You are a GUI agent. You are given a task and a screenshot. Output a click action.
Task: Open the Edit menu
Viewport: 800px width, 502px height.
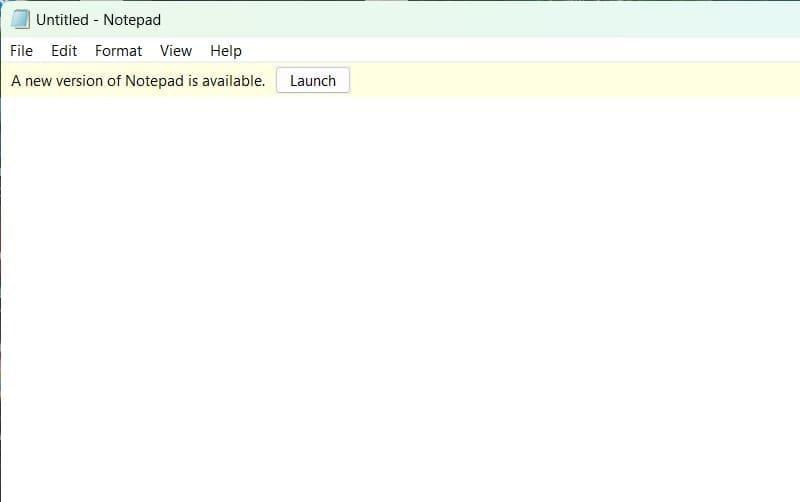coord(64,51)
